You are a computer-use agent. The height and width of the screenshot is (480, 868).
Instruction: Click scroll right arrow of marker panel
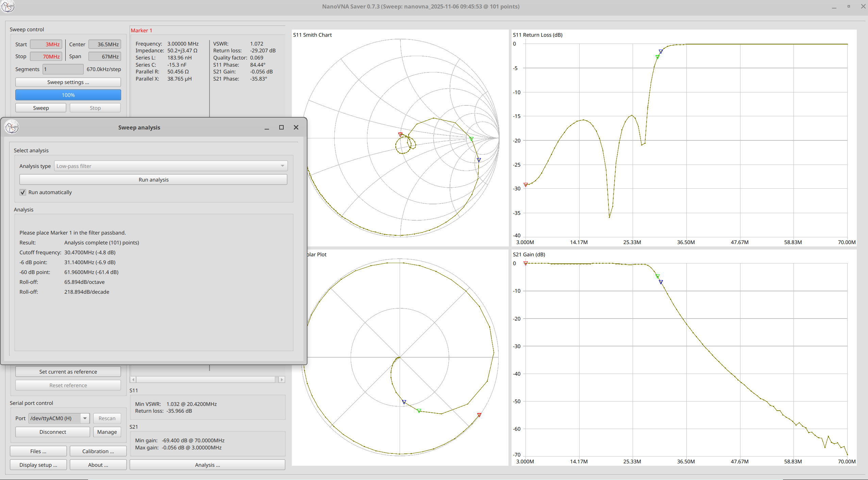tap(282, 379)
